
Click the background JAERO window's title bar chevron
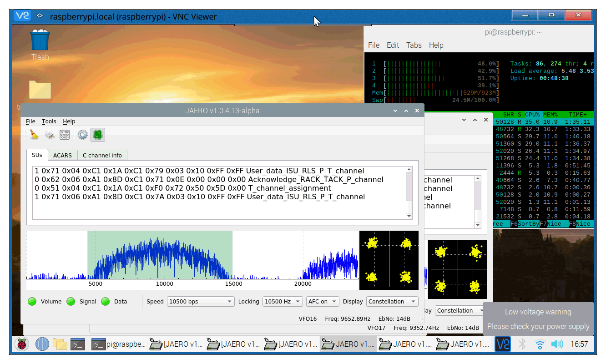[464, 120]
